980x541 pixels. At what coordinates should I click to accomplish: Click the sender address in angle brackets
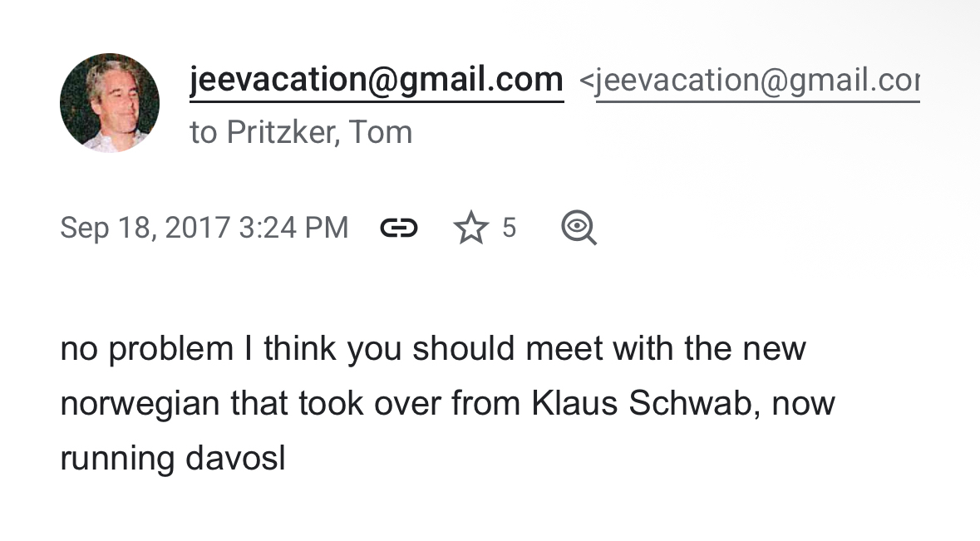click(x=756, y=81)
